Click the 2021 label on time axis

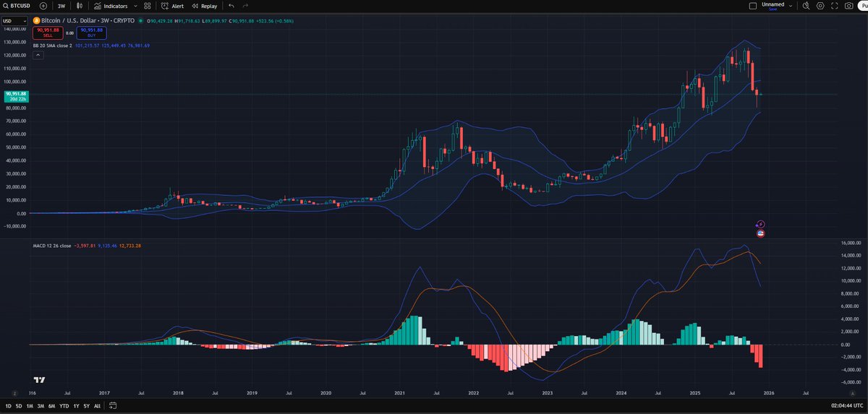tap(400, 392)
